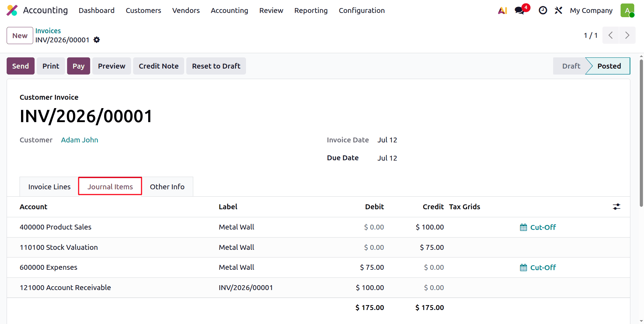
Task: Open the Dashboard menu
Action: tap(96, 10)
